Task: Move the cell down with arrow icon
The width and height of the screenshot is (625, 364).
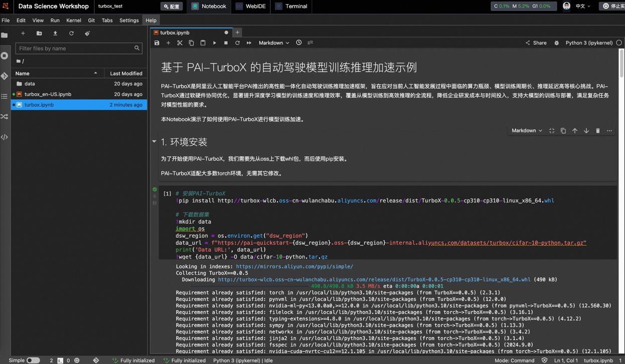Action: pos(586,131)
